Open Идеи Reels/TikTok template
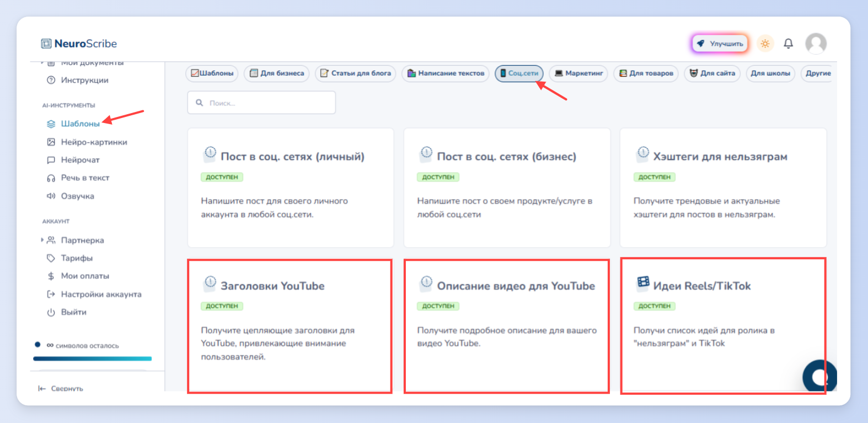868x423 pixels. tap(723, 326)
